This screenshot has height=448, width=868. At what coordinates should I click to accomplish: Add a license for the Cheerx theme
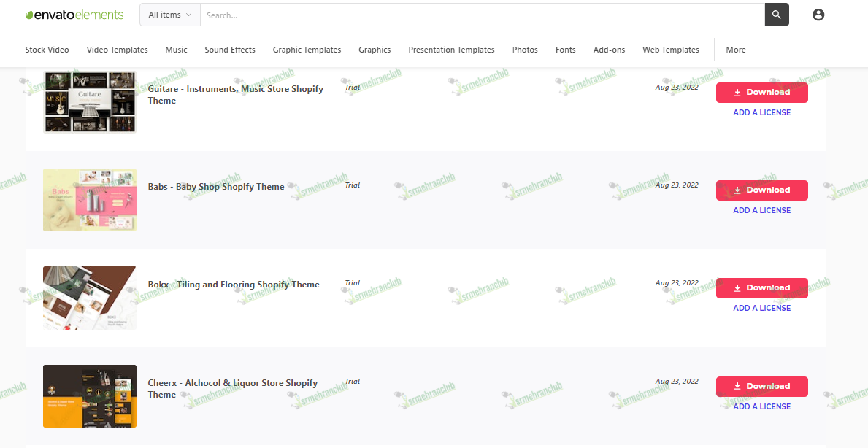(761, 406)
